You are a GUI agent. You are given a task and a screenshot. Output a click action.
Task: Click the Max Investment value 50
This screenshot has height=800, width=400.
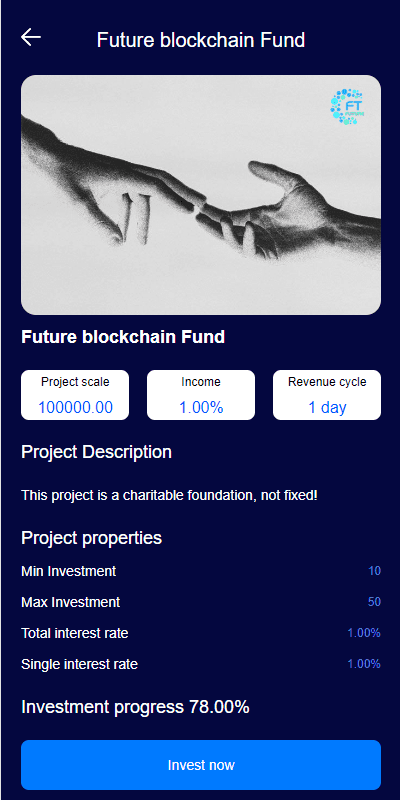[x=374, y=602]
